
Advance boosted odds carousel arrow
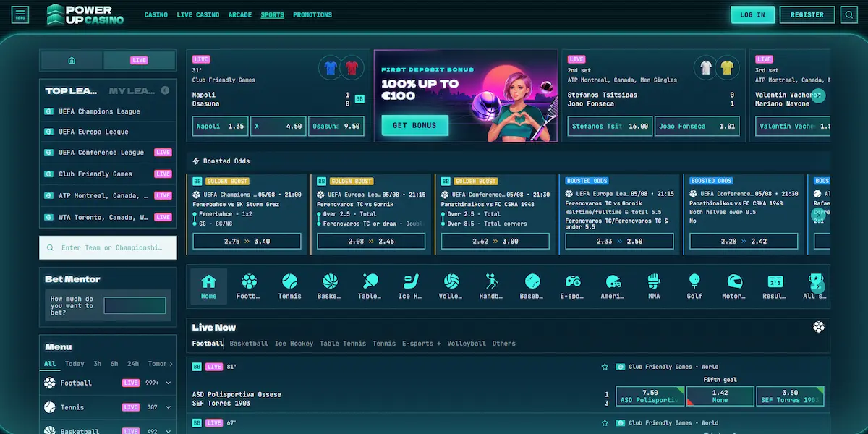point(818,214)
